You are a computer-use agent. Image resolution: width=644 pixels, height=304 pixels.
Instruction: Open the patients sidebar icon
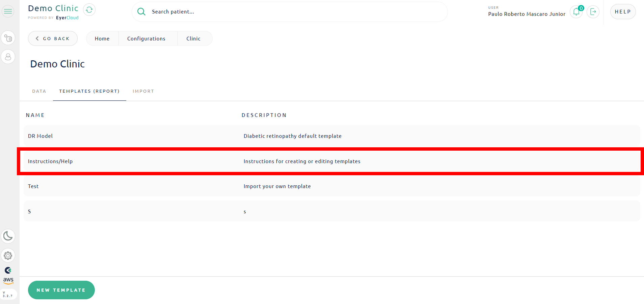8,57
